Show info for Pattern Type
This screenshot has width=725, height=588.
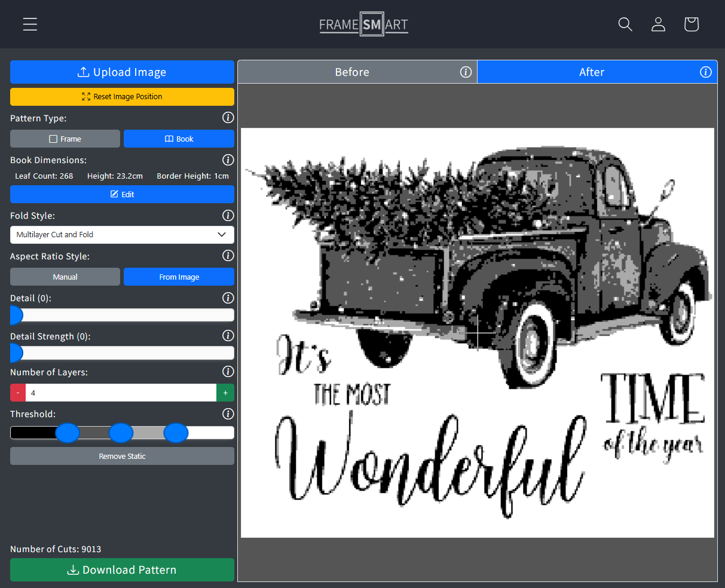pos(228,118)
